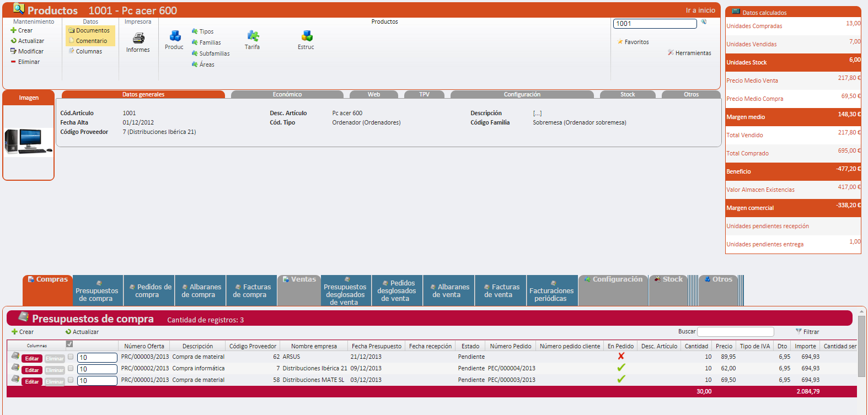Tick the checkbox for row PRC/000001/2013
The image size is (868, 415).
pos(71,380)
